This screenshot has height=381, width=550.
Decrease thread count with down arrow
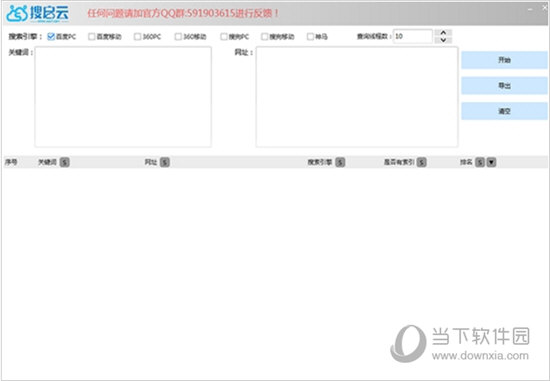click(443, 40)
